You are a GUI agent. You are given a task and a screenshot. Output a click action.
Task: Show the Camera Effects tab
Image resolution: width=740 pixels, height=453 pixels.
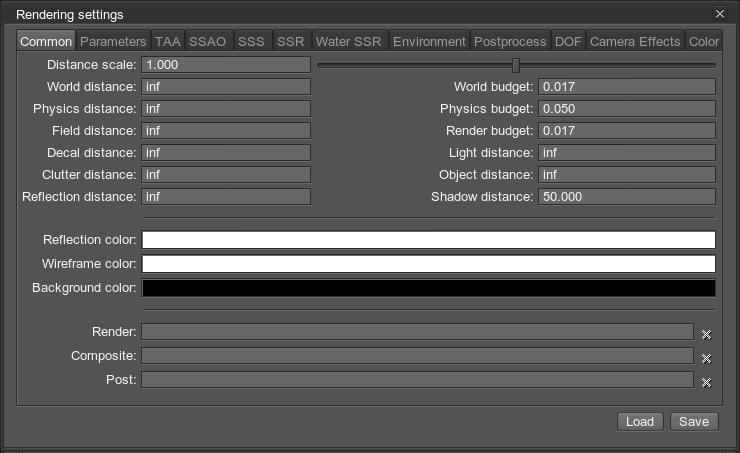[634, 42]
